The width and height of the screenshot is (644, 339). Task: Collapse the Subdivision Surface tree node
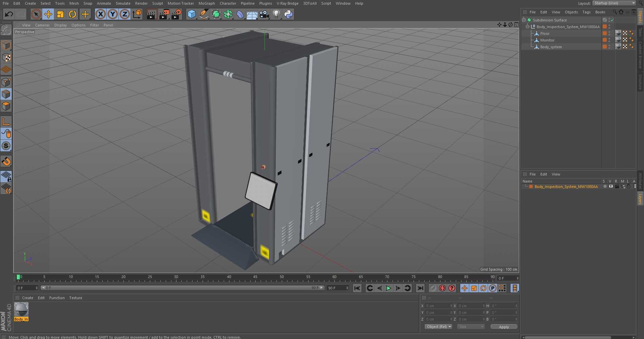click(524, 20)
